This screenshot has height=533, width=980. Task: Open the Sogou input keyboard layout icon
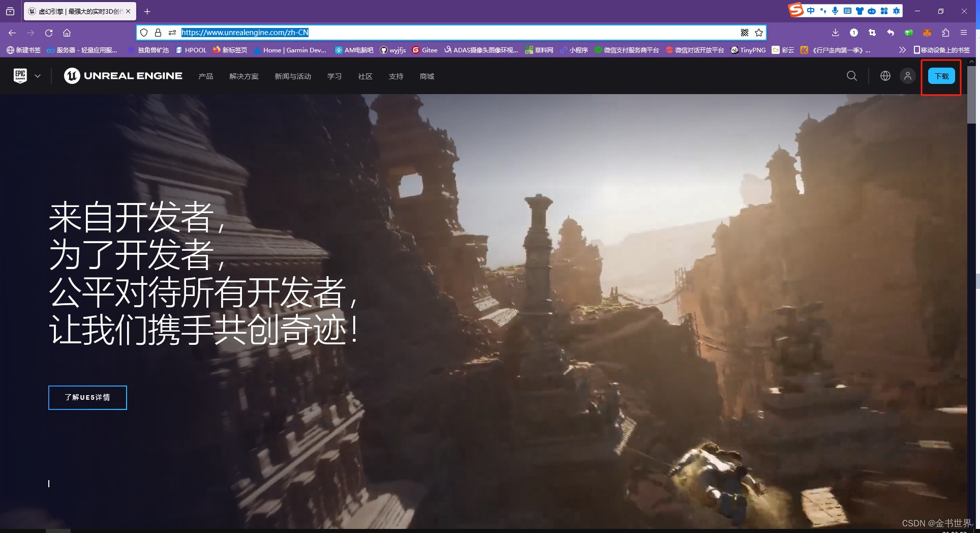848,10
